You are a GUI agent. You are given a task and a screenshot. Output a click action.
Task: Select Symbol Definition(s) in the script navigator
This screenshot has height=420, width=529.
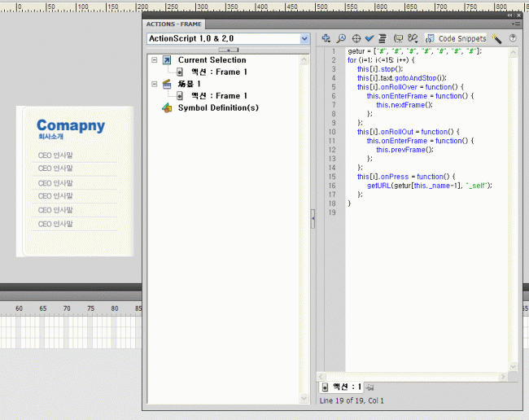point(217,107)
